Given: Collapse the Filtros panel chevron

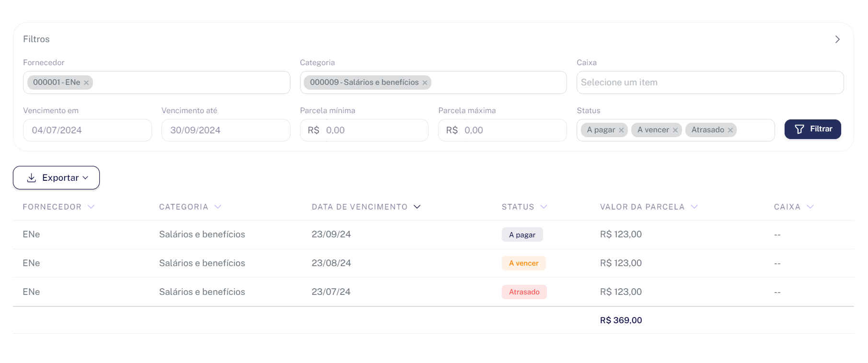Looking at the screenshot, I should pos(837,39).
